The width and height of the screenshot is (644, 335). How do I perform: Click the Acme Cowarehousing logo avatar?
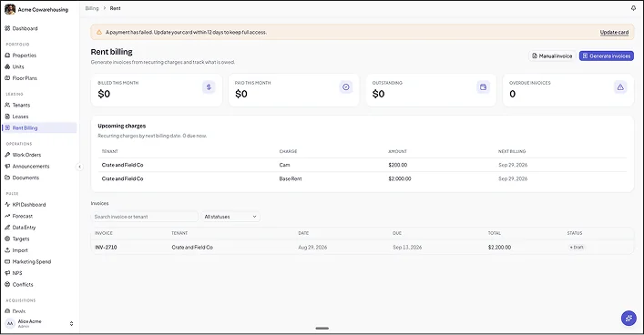[x=10, y=9]
